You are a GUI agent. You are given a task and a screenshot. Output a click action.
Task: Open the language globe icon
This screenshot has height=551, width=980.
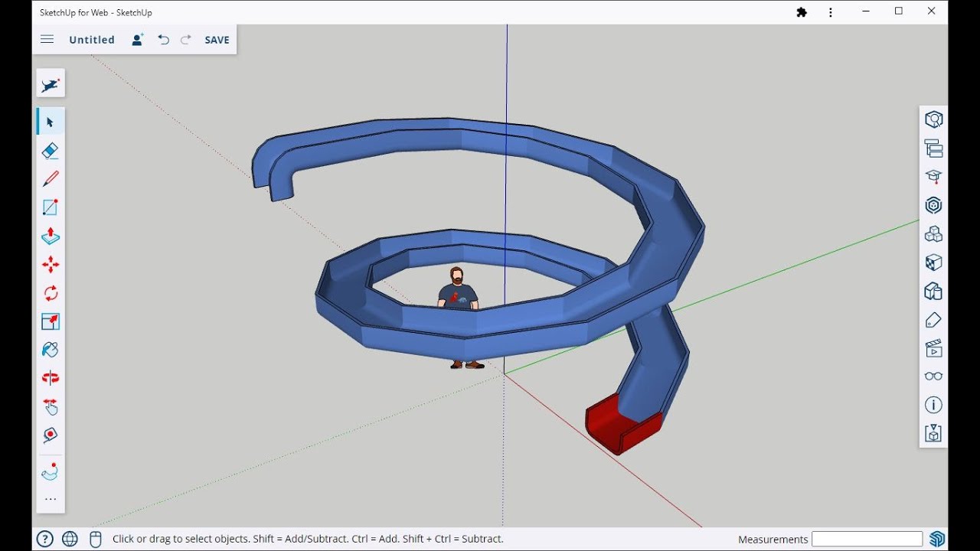[70, 539]
